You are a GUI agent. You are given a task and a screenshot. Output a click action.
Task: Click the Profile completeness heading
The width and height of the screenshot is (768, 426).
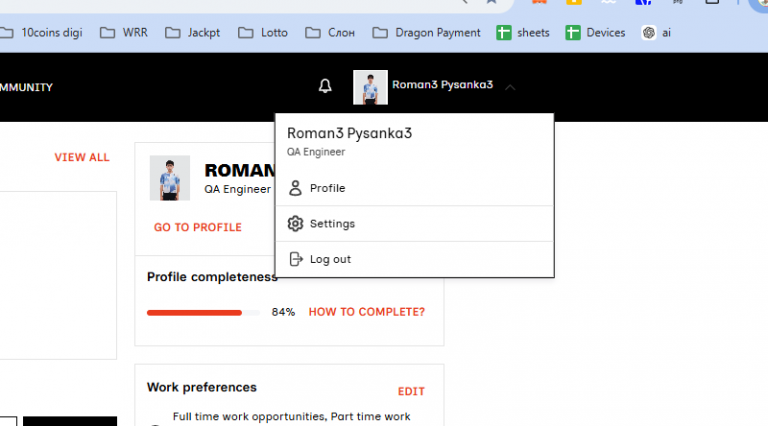212,277
